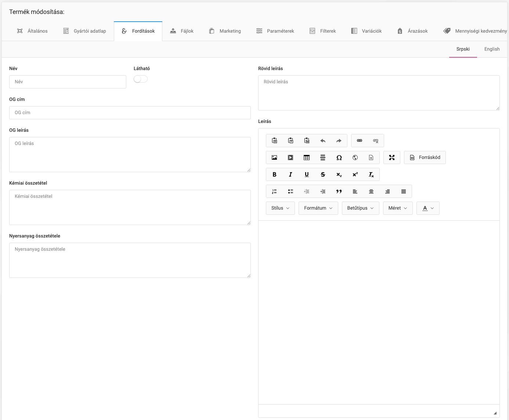509x420 pixels.
Task: Apply italic formatting in editor toolbar
Action: pos(290,174)
